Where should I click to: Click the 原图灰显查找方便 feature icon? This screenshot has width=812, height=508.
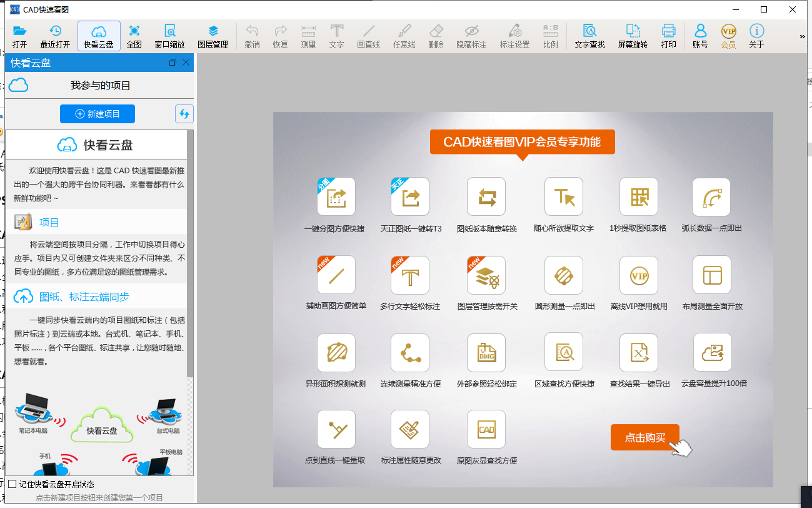coord(486,429)
